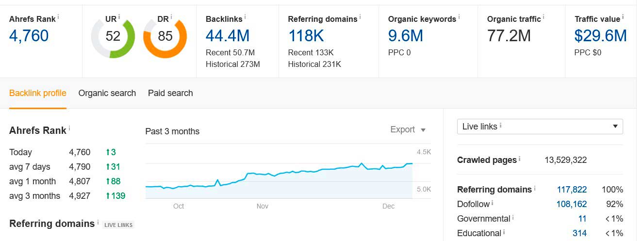The width and height of the screenshot is (644, 241).
Task: Click info icon beside Ahrefs Rank chart section heading
Action: (69, 129)
